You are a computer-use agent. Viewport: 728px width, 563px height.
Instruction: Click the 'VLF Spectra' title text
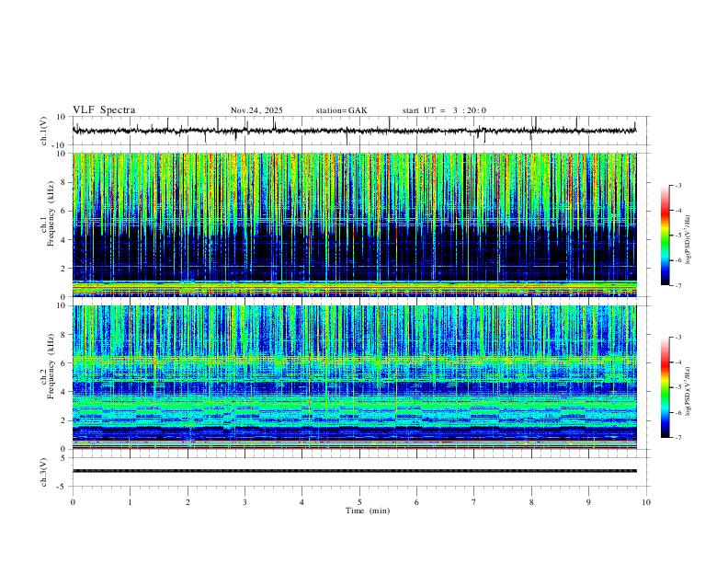click(x=104, y=110)
